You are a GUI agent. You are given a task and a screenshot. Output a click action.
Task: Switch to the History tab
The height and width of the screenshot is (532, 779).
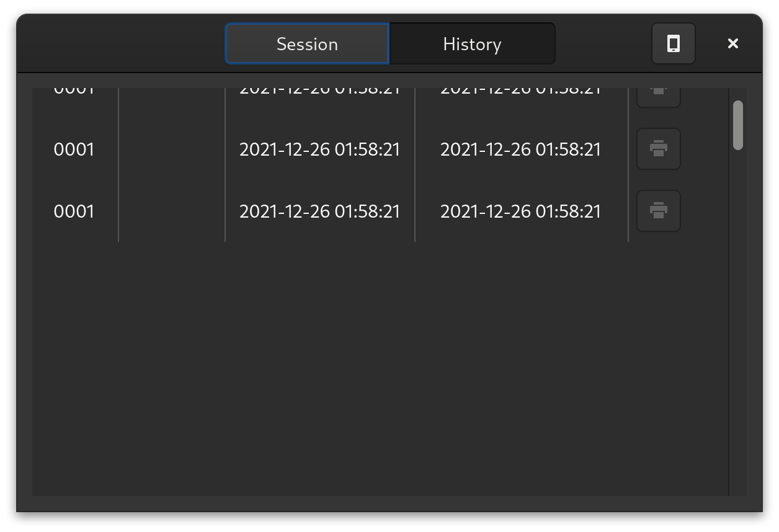pyautogui.click(x=472, y=43)
